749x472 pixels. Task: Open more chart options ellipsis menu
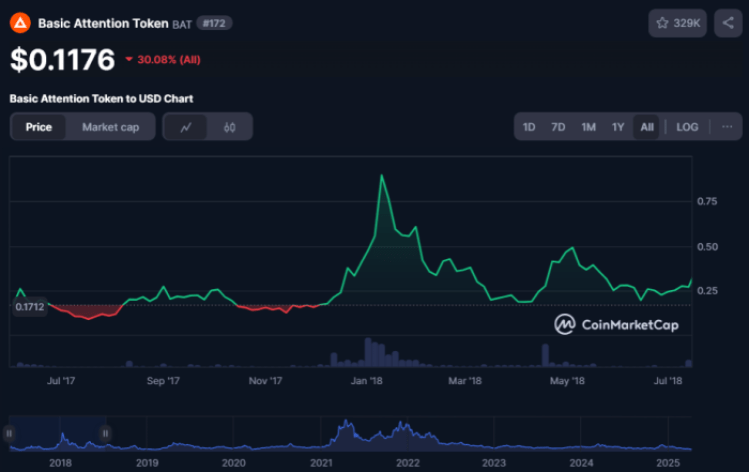click(726, 127)
